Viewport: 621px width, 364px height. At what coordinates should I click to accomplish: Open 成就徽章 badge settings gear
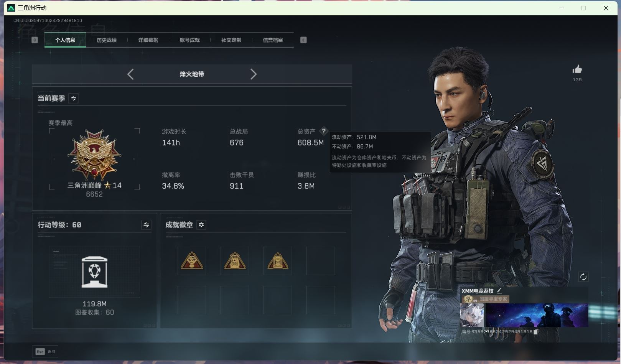(x=201, y=225)
